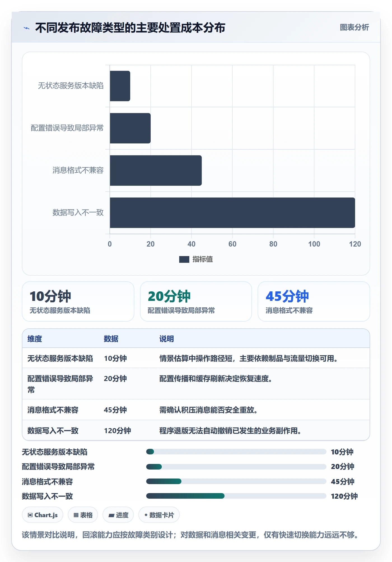This screenshot has height=562, width=392.
Task: Click the 无状态服务版本缺陷 chart bar
Action: [x=120, y=86]
